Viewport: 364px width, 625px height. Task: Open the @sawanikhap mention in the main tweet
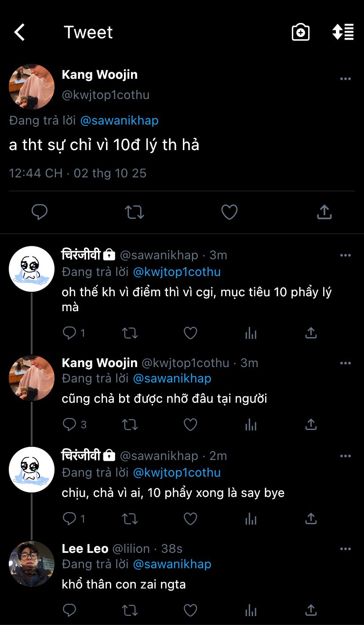[x=119, y=120]
